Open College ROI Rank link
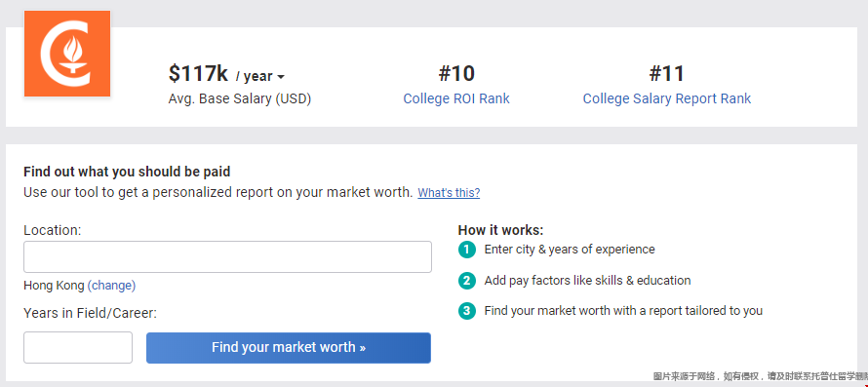This screenshot has height=387, width=868. pos(456,98)
